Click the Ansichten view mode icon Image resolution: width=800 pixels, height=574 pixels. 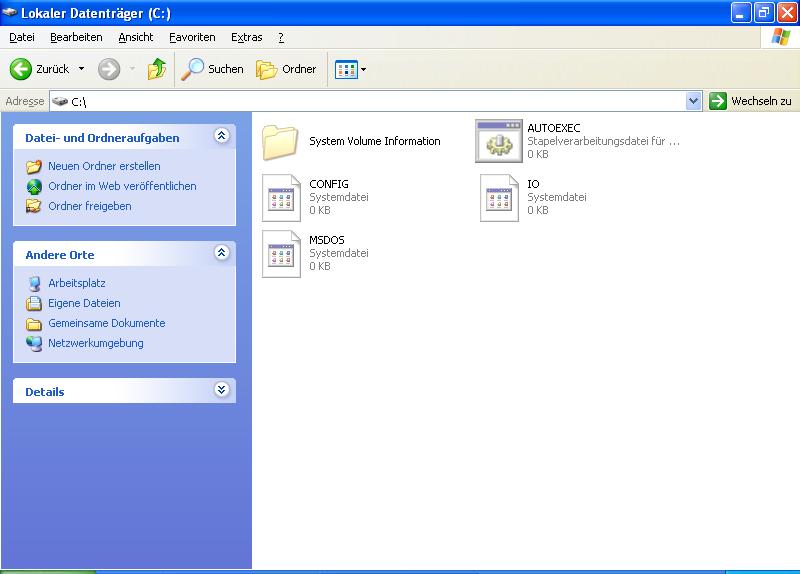tap(346, 69)
